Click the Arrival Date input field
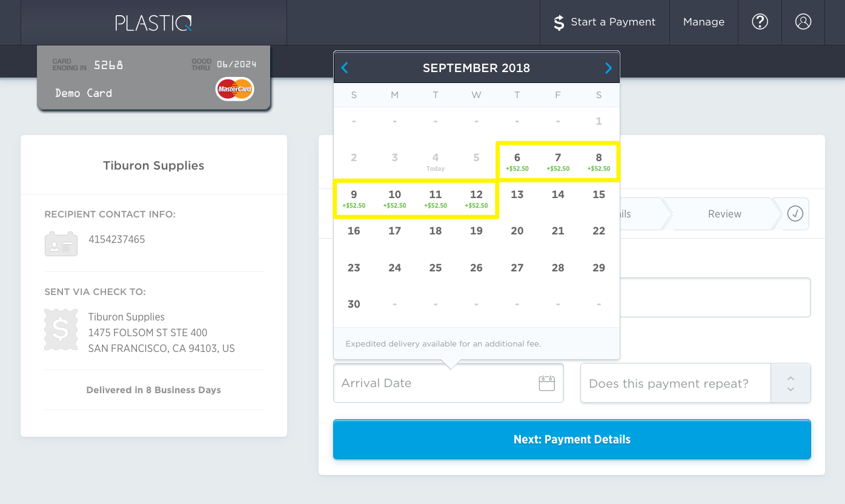The image size is (845, 504). (x=436, y=383)
